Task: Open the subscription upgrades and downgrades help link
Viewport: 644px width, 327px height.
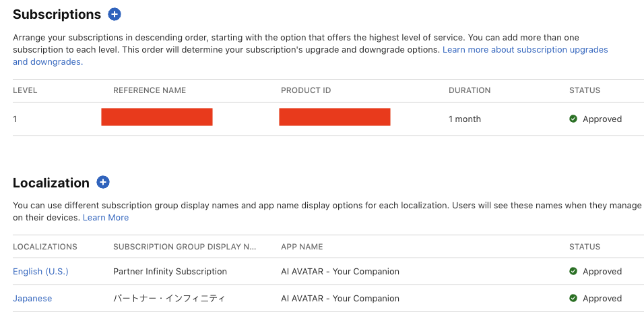Action: tap(525, 50)
